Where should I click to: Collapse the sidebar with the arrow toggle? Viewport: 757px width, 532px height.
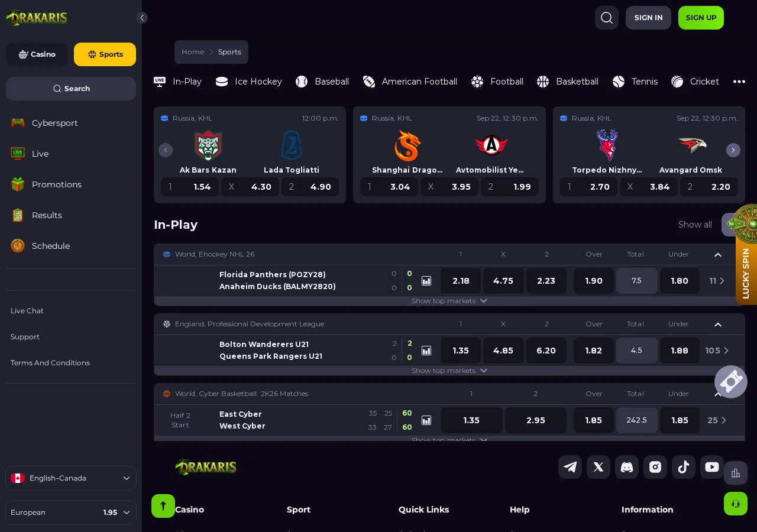[x=142, y=18]
